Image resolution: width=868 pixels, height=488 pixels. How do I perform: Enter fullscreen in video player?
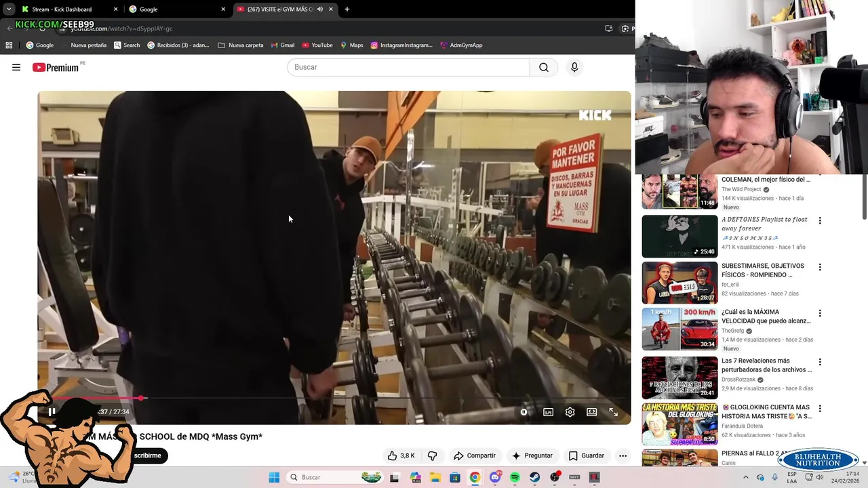613,412
